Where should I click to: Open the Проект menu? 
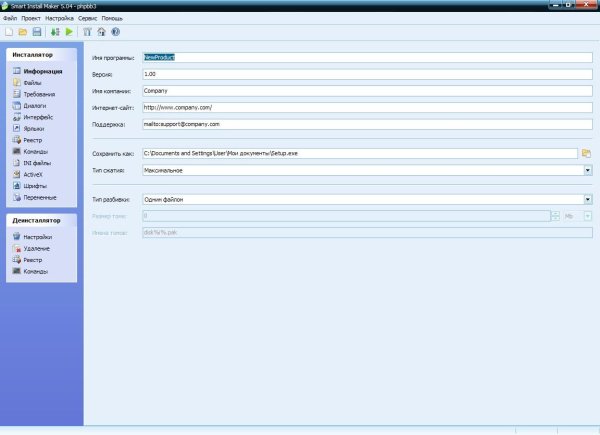31,18
